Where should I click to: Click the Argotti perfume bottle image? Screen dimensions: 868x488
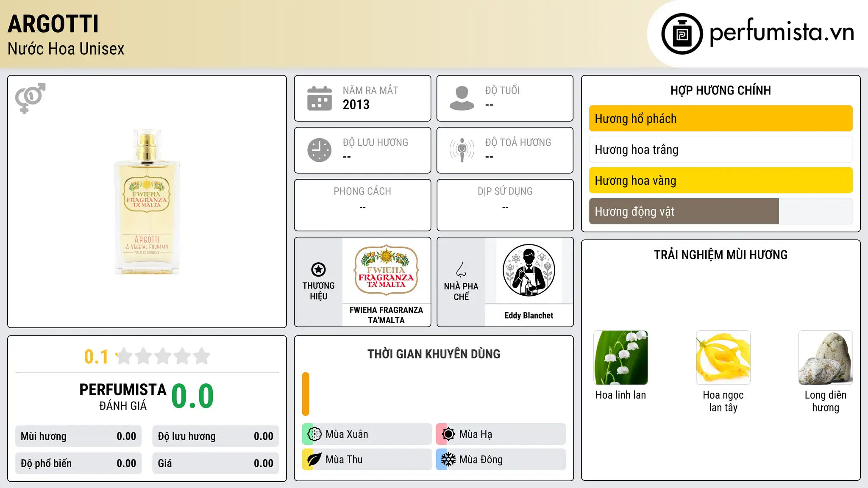[x=147, y=202]
